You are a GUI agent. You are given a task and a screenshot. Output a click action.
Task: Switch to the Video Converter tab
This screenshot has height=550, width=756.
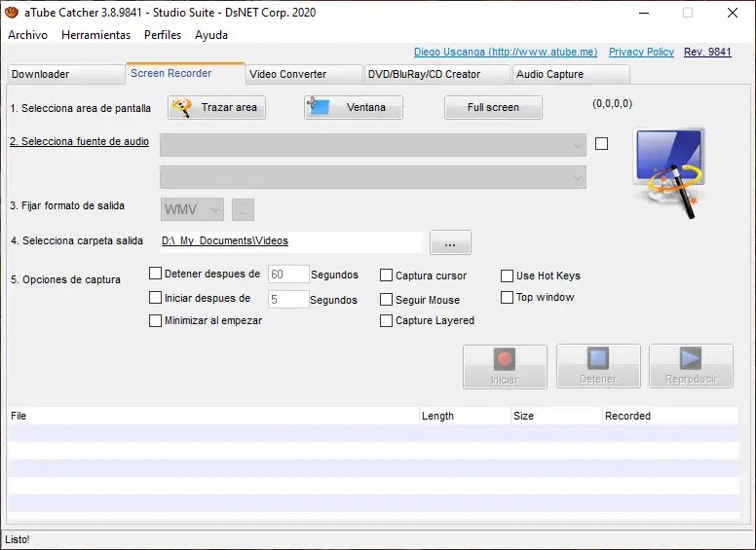(304, 75)
